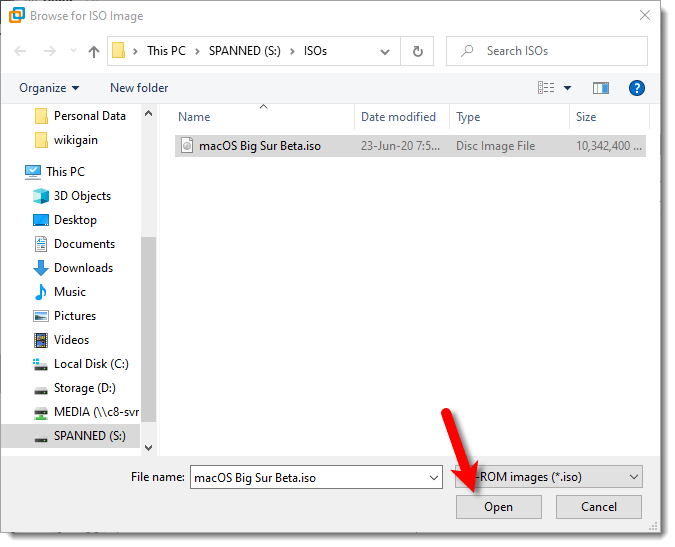The image size is (675, 547).
Task: Open Videos in sidebar
Action: click(71, 340)
